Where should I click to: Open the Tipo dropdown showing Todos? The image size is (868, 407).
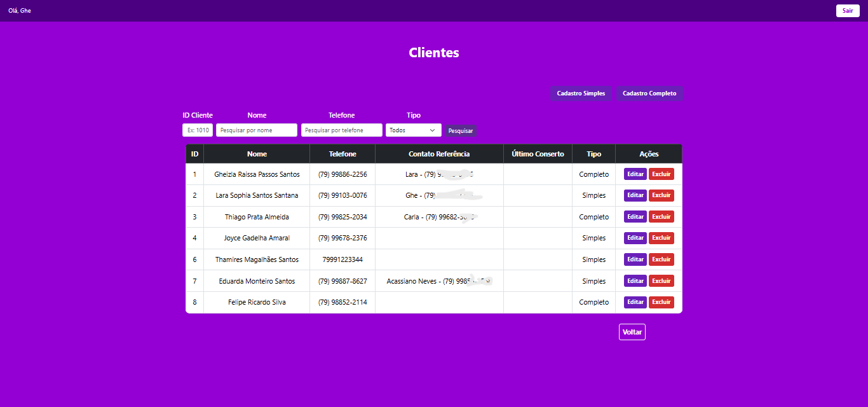click(x=414, y=130)
